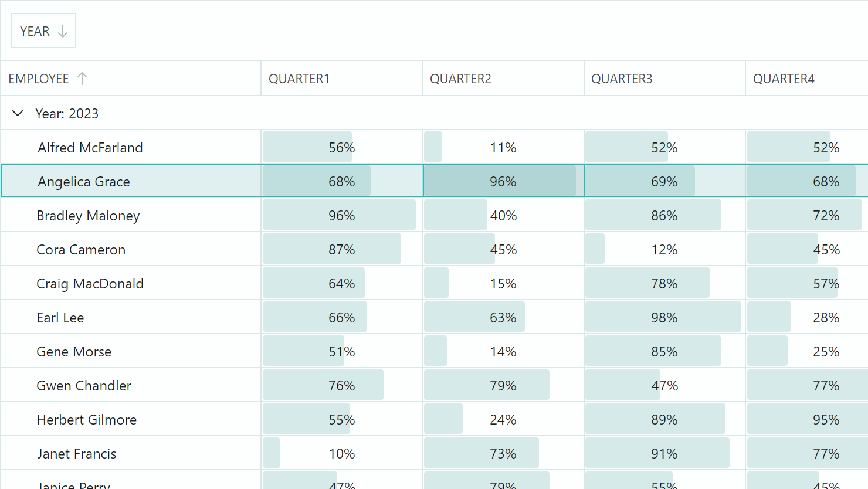Click the QUARTER2 column header
This screenshot has width=868, height=489.
click(x=460, y=79)
